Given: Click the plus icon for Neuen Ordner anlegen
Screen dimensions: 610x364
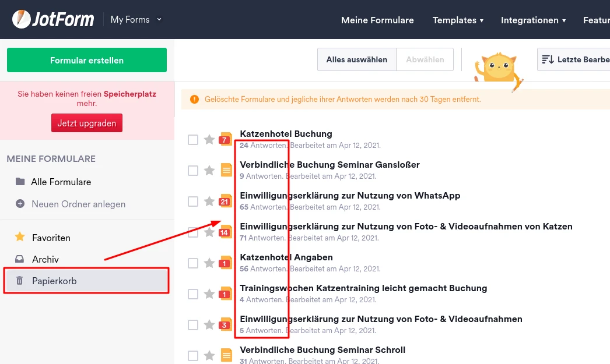Looking at the screenshot, I should 20,204.
